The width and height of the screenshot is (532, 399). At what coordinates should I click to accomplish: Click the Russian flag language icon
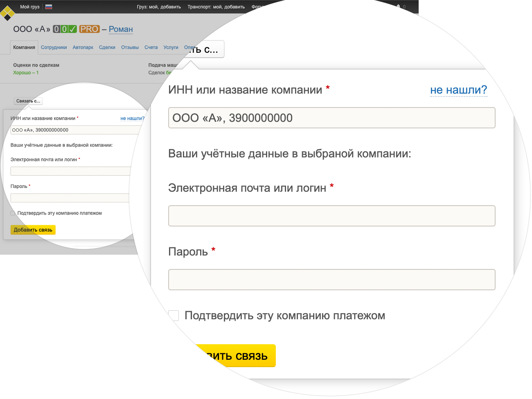(x=49, y=7)
